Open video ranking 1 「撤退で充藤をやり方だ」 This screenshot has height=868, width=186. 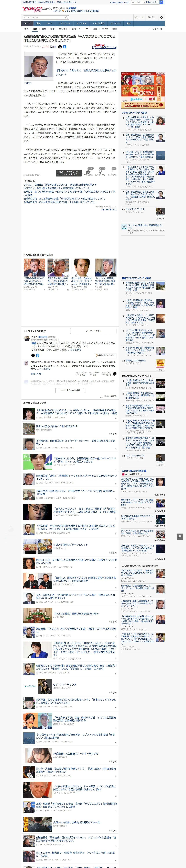click(140, 383)
